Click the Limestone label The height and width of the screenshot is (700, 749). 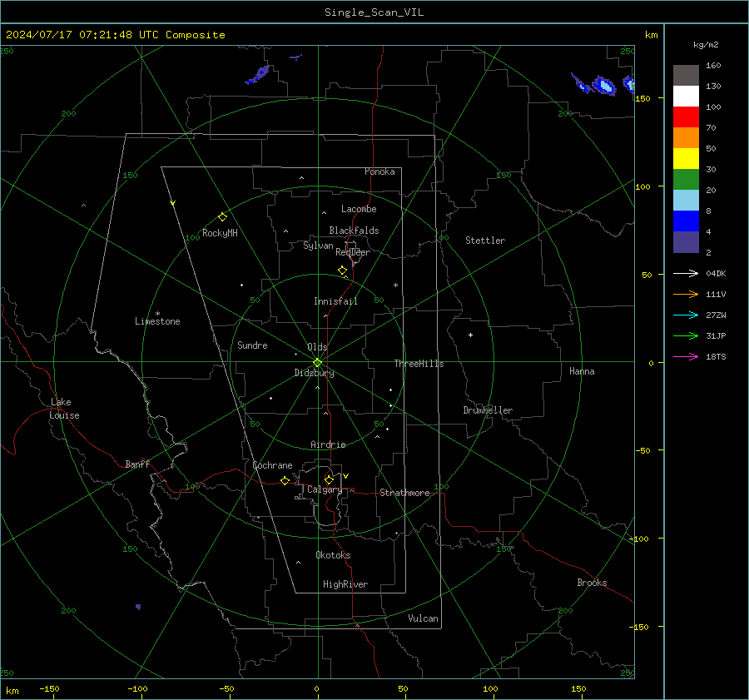click(x=157, y=321)
